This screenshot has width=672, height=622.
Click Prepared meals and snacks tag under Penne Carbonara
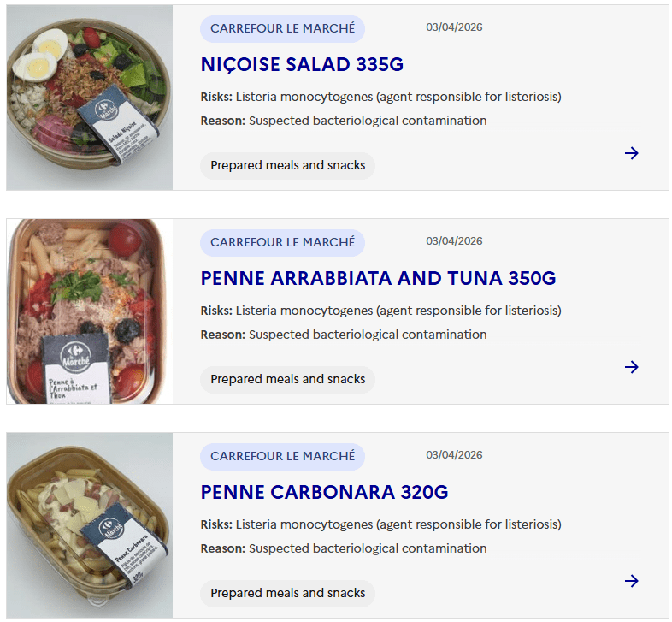[287, 593]
